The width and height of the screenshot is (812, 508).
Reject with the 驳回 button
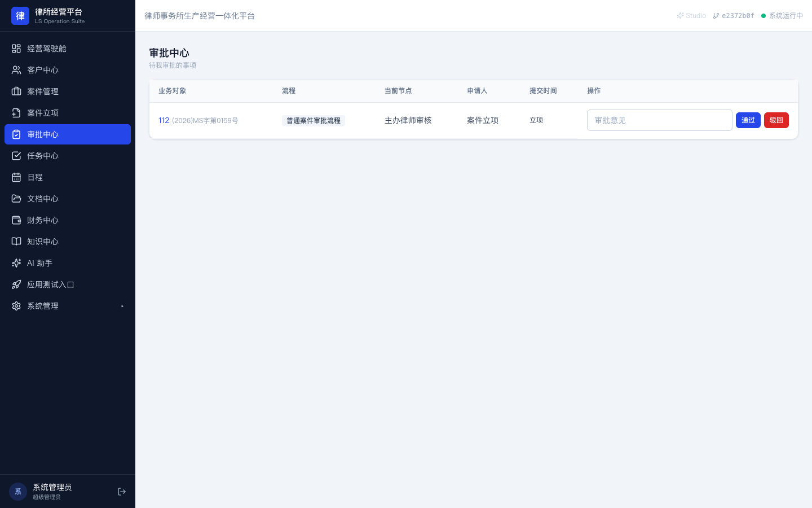[x=776, y=120]
